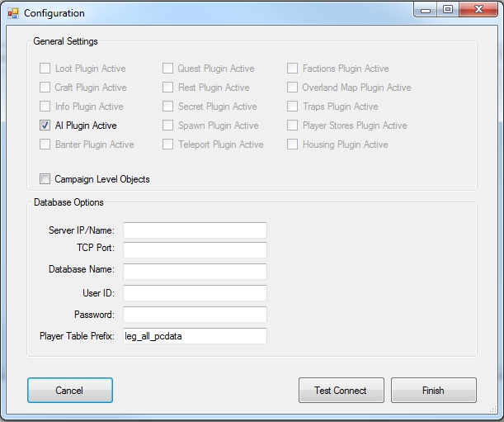Image resolution: width=504 pixels, height=422 pixels.
Task: Check the Teleport Plugin Active option
Action: tap(168, 145)
